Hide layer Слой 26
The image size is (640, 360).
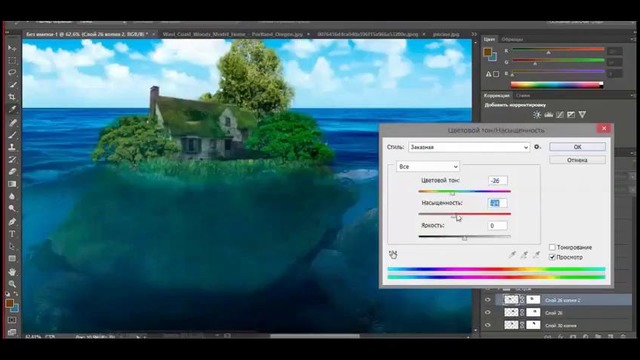coord(488,313)
